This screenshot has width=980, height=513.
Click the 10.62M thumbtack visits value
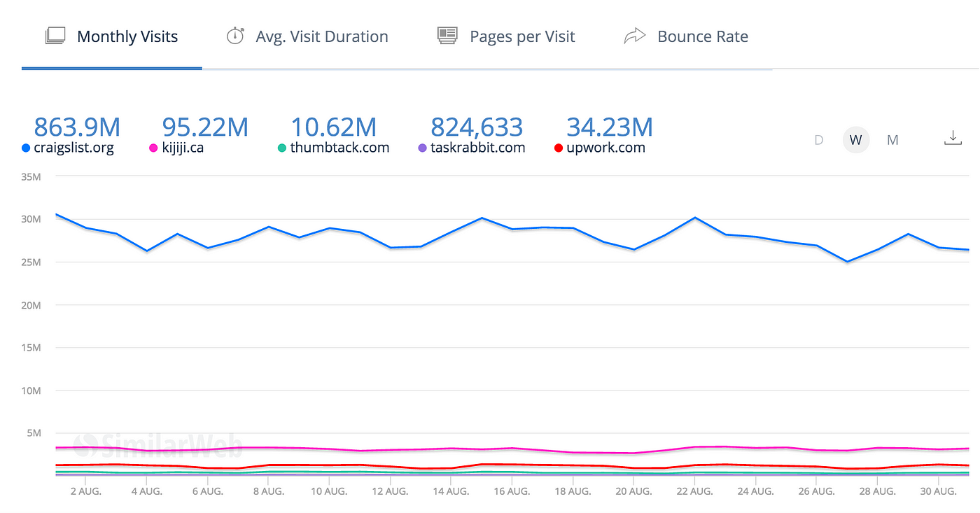(333, 127)
